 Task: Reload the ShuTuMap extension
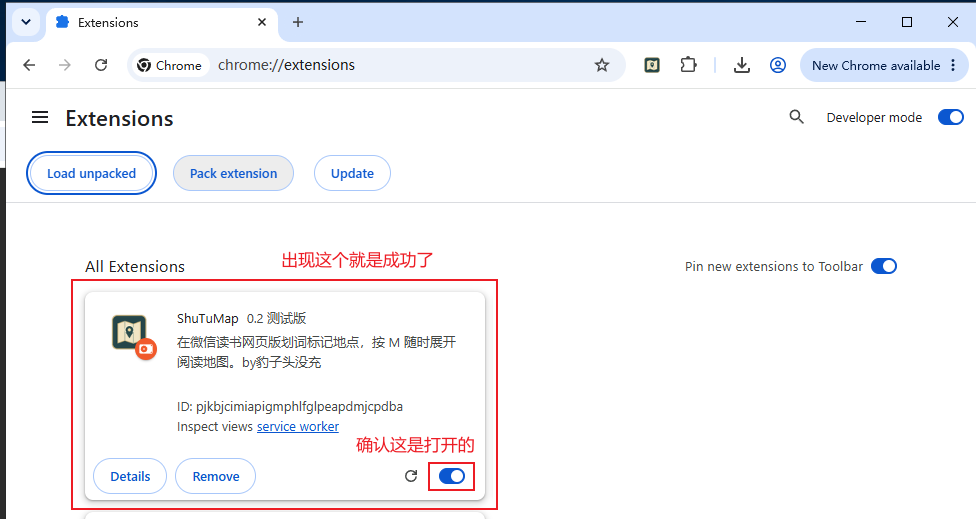click(x=411, y=476)
